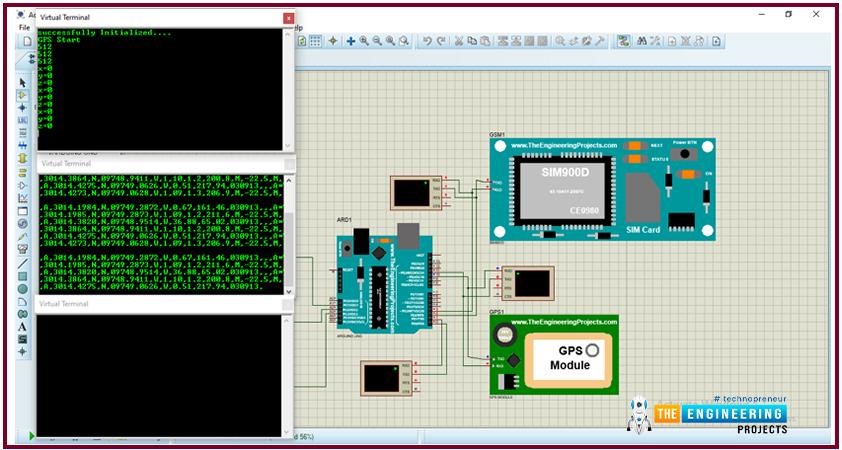Select the 2D Box graphics tool
This screenshot has width=842, height=450.
click(23, 276)
